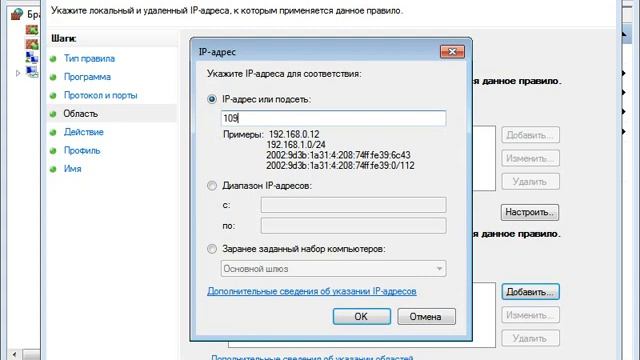Go to the 'Действие' step
This screenshot has width=640, height=360.
pos(84,132)
